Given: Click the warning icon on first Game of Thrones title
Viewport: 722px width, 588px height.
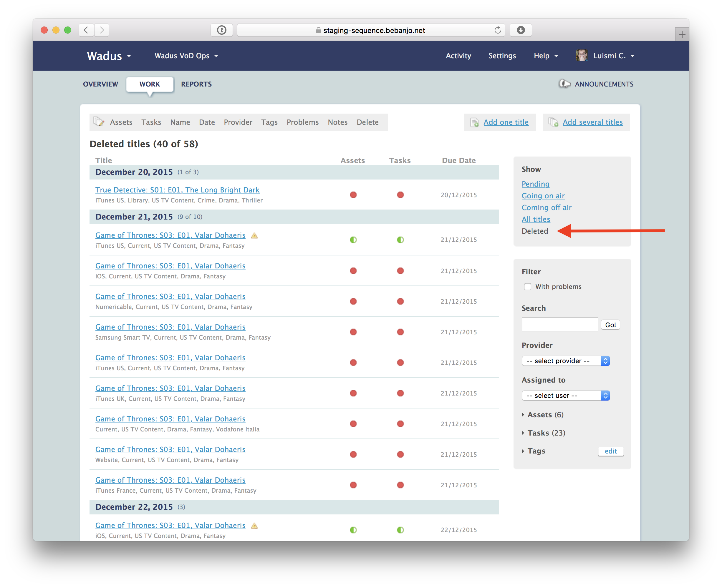Looking at the screenshot, I should point(254,235).
